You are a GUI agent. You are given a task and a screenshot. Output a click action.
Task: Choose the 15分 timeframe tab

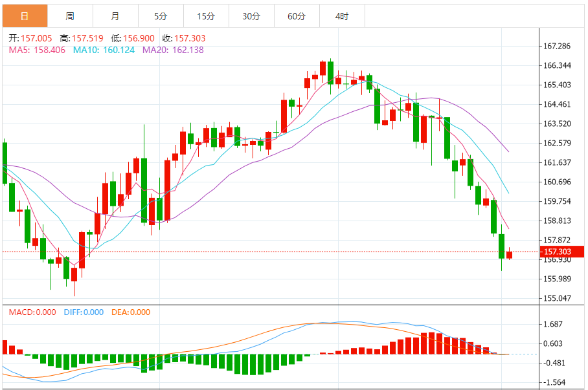[206, 16]
